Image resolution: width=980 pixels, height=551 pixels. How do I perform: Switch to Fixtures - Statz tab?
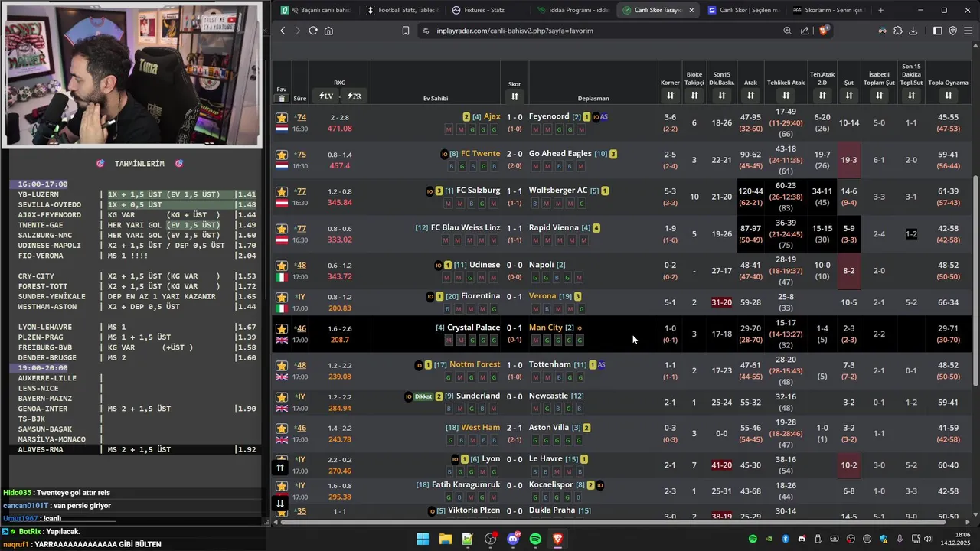[x=487, y=10]
